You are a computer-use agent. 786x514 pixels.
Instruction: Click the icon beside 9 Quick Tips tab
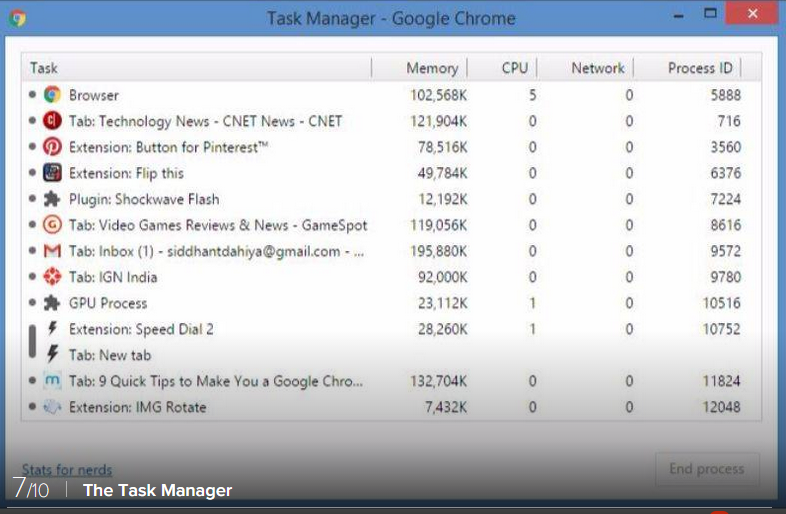point(52,381)
